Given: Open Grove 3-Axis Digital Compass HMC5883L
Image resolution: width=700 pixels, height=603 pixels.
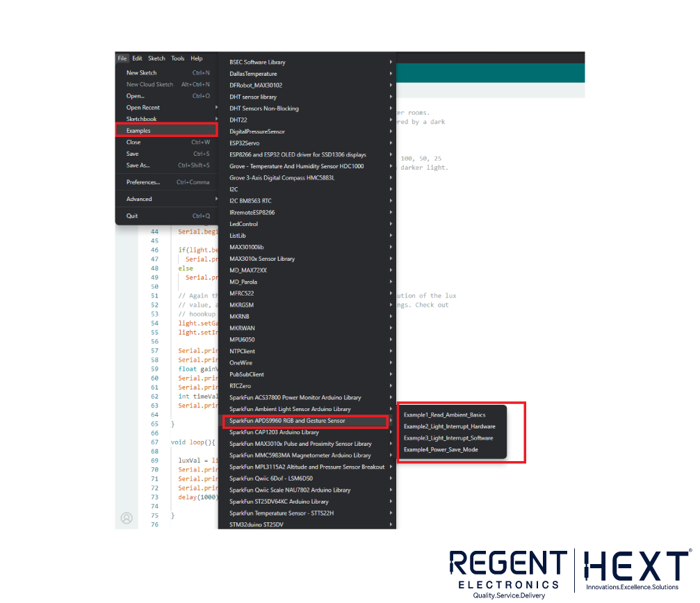Looking at the screenshot, I should point(307,178).
